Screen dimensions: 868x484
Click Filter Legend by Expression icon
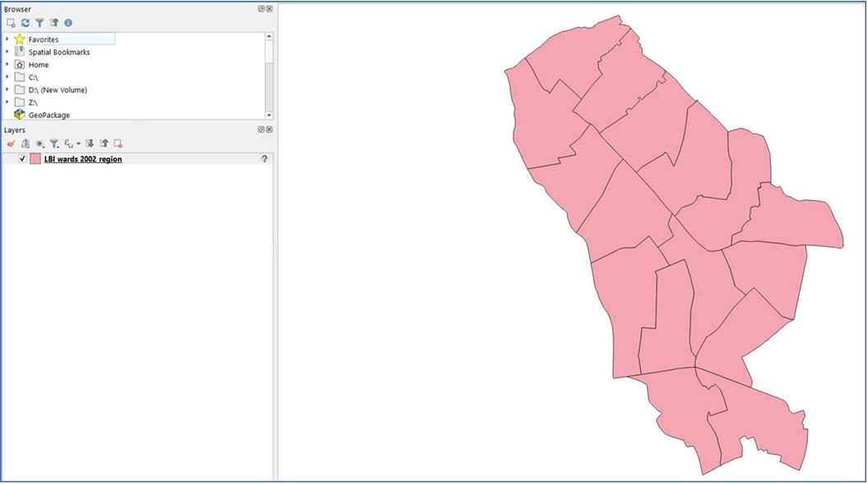click(68, 143)
